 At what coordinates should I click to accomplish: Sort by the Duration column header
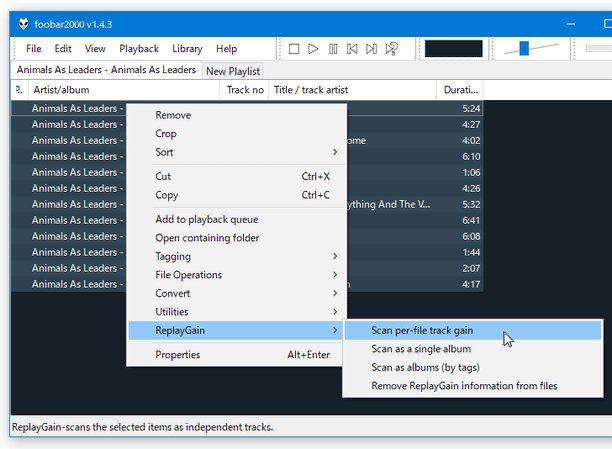[460, 90]
